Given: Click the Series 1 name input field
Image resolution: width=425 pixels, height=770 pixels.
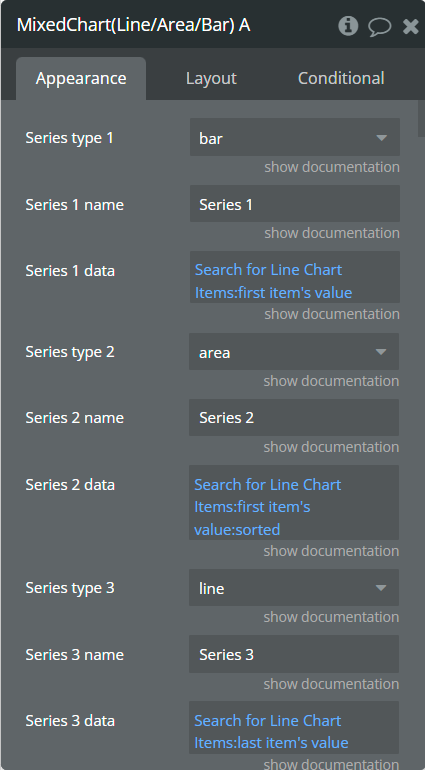Looking at the screenshot, I should pos(295,204).
